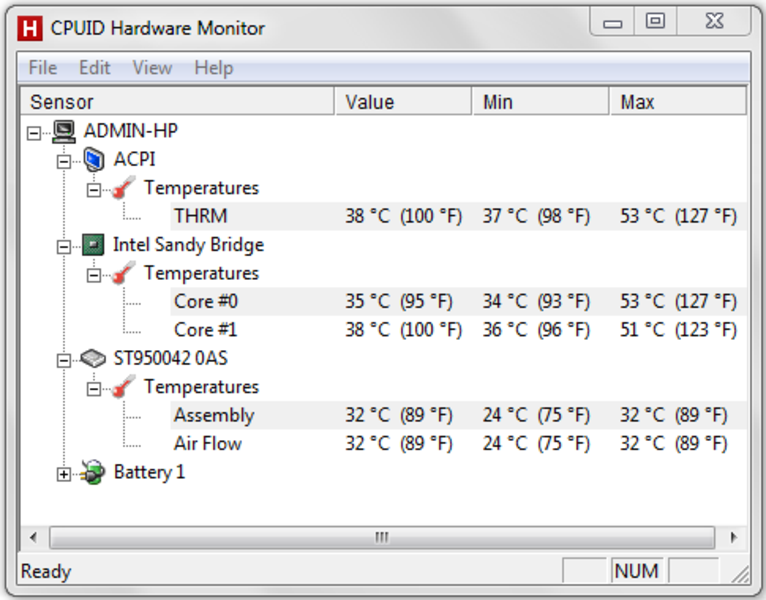Collapse Temperatures under ST950042 0AS
Screen dimensions: 766x600
94,389
